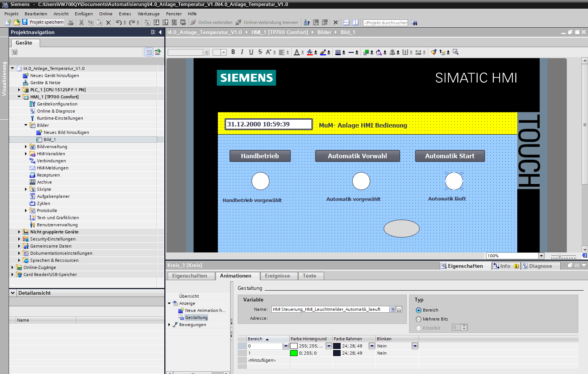
Task: Click the Automatik Vorwahl button on canvas
Action: 357,156
